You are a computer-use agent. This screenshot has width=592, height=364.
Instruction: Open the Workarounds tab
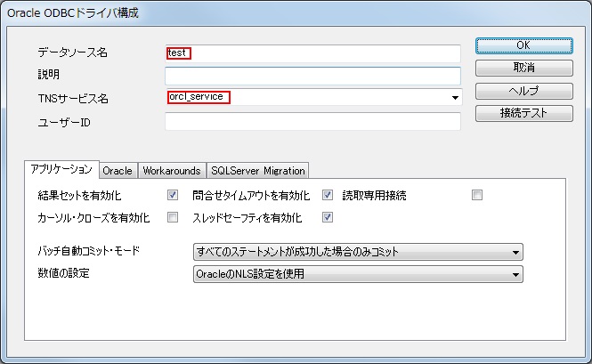point(172,171)
